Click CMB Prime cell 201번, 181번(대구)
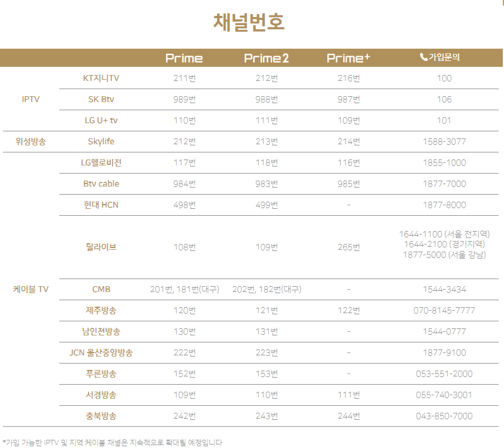 (x=184, y=289)
